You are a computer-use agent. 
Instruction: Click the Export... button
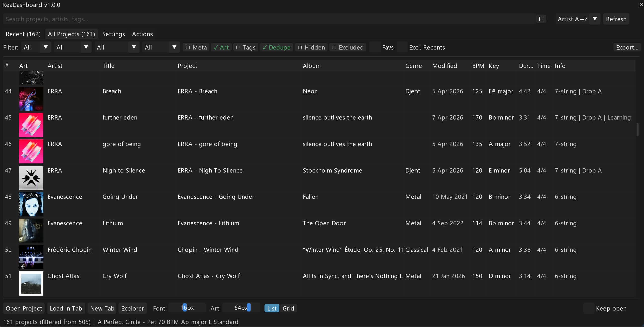coord(627,47)
